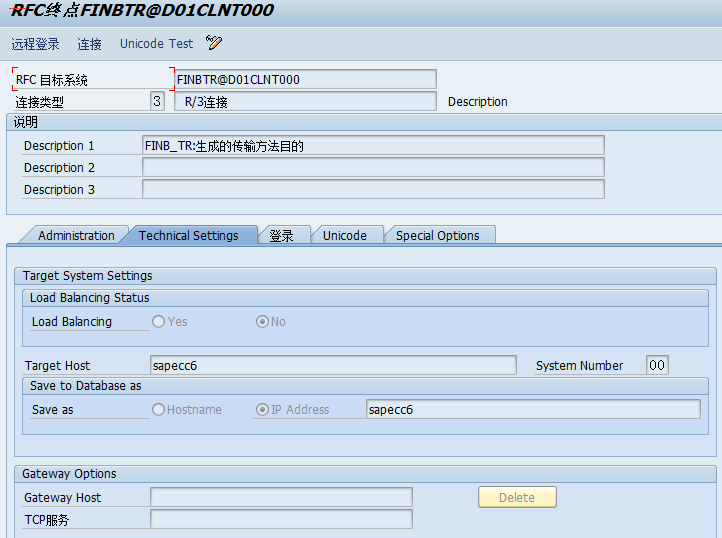Click the 连接类型 connection type field

click(x=157, y=101)
